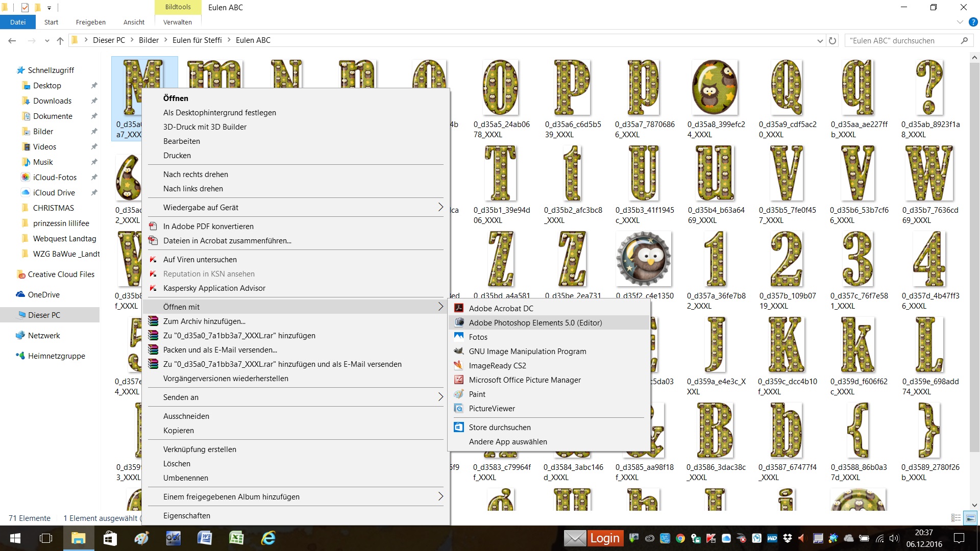
Task: Open Action Center notifications
Action: (959, 538)
